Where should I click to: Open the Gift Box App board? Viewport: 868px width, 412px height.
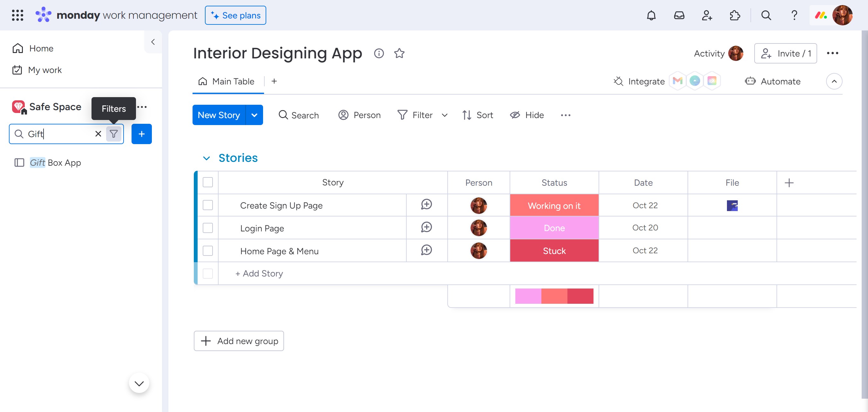click(55, 163)
